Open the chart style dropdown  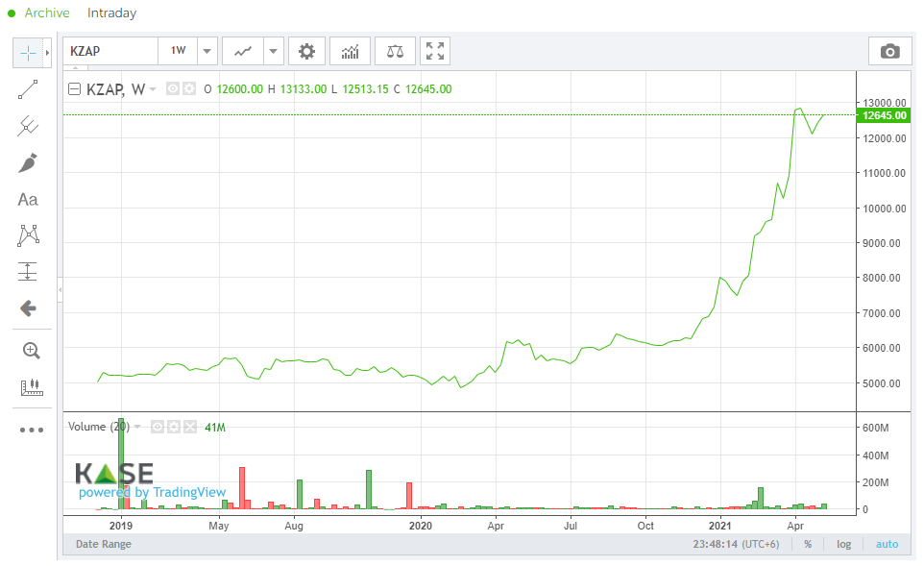point(271,50)
